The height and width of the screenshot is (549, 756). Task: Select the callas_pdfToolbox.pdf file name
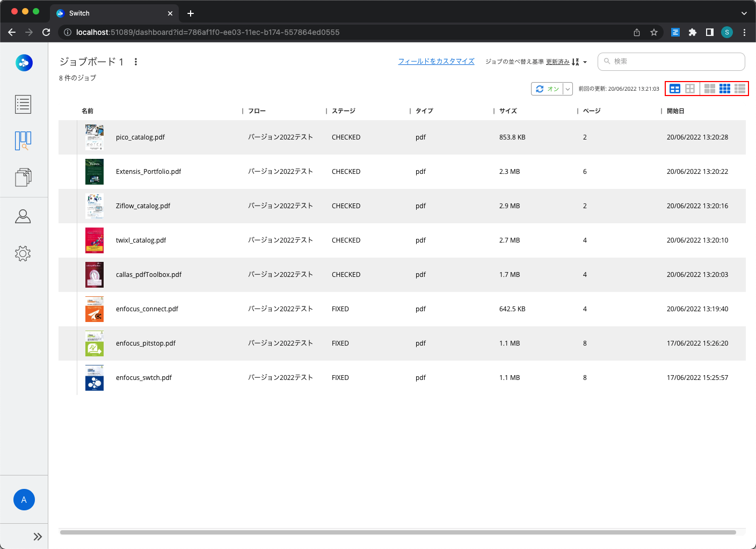[149, 275]
